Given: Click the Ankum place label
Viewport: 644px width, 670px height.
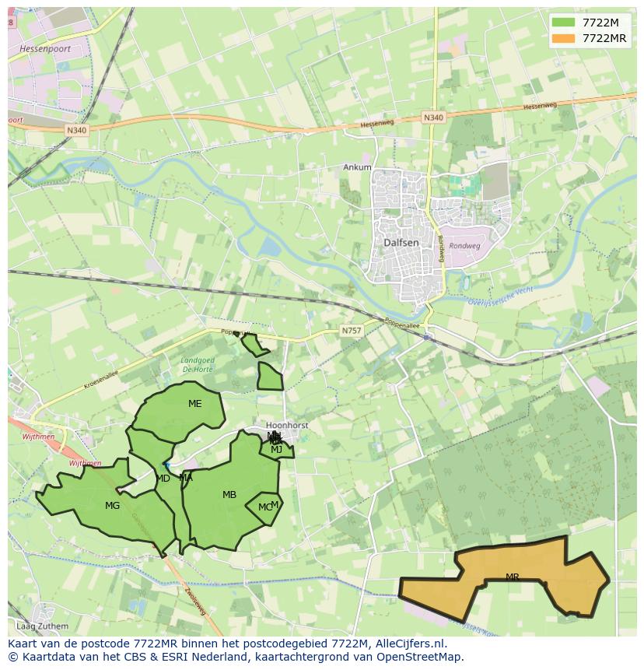Looking at the screenshot, I should (x=357, y=167).
